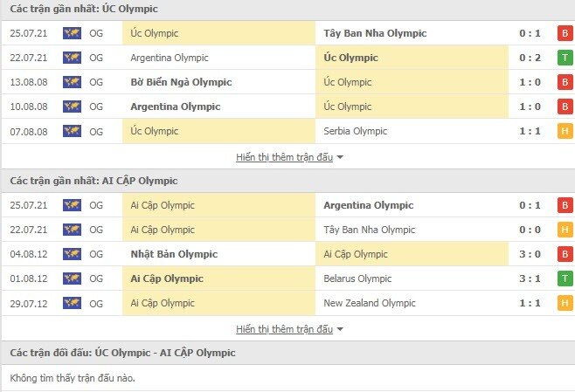Click the 3 : 1 score in the Belarus row
Viewport: 575px width, 392px height.
pos(530,279)
